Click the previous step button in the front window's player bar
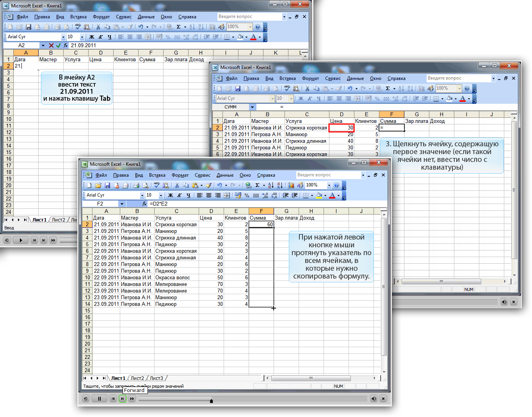This screenshot has height=417, width=532. 113,398
